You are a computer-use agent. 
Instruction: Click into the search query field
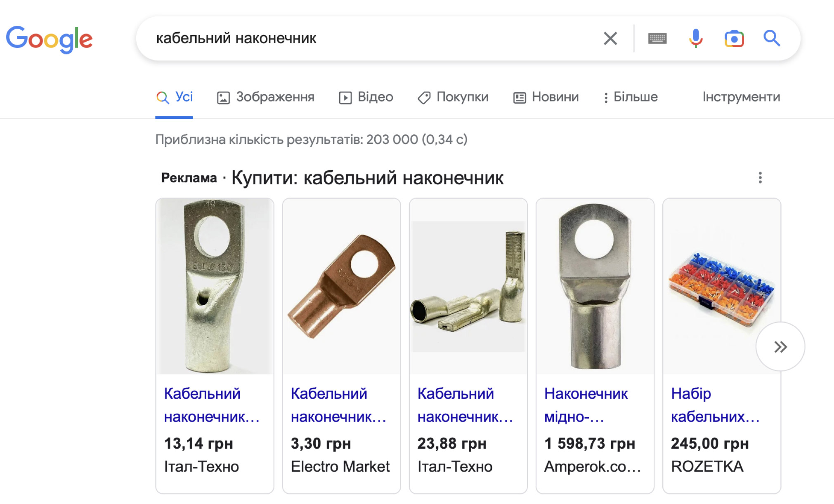371,38
